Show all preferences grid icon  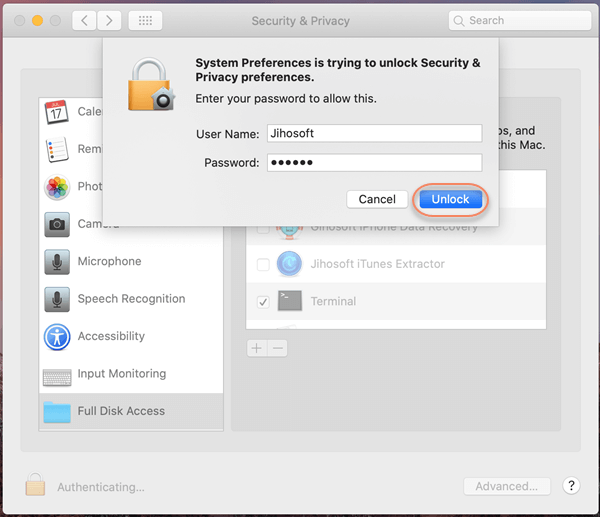(145, 20)
